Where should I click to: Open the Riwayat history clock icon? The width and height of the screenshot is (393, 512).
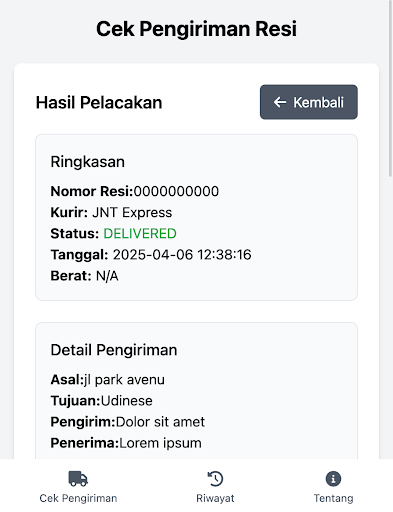[x=215, y=479]
